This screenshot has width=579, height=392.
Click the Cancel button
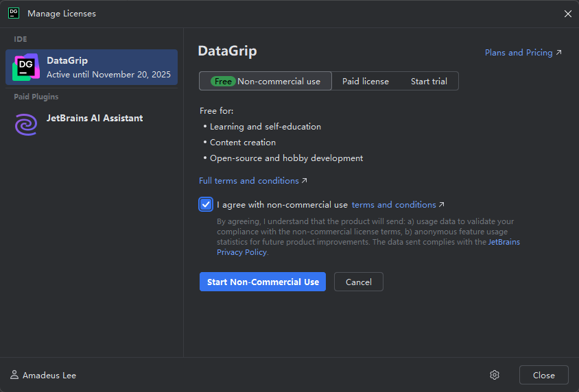pos(359,282)
